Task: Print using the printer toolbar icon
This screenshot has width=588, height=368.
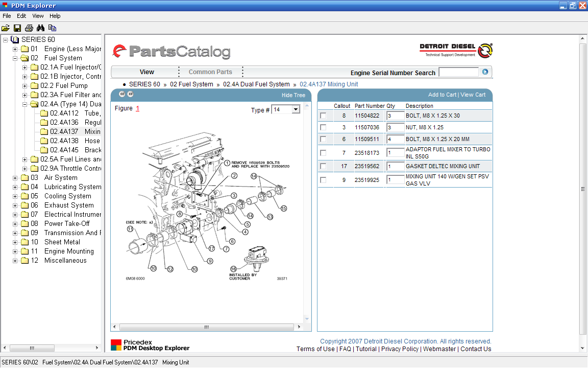Action: (x=29, y=28)
